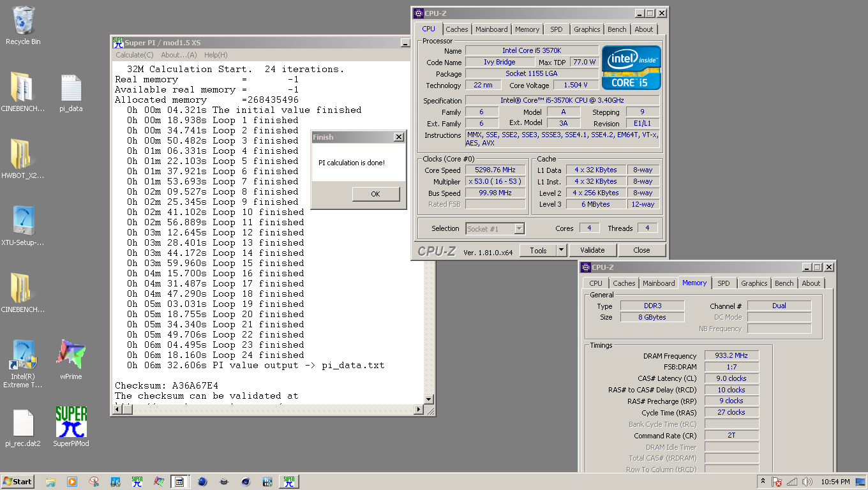Open Mainboard tab in CPU-Z memory window
868x490 pixels.
[659, 283]
